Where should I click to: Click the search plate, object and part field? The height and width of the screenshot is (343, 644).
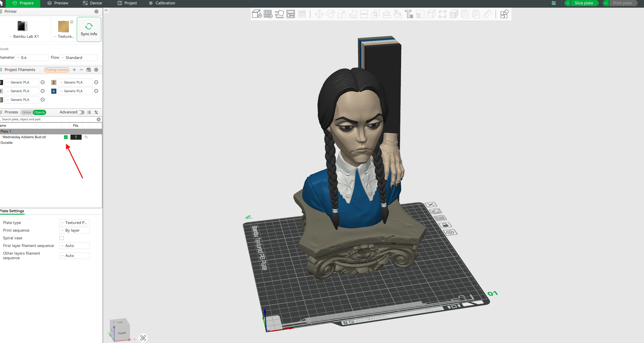click(x=48, y=119)
